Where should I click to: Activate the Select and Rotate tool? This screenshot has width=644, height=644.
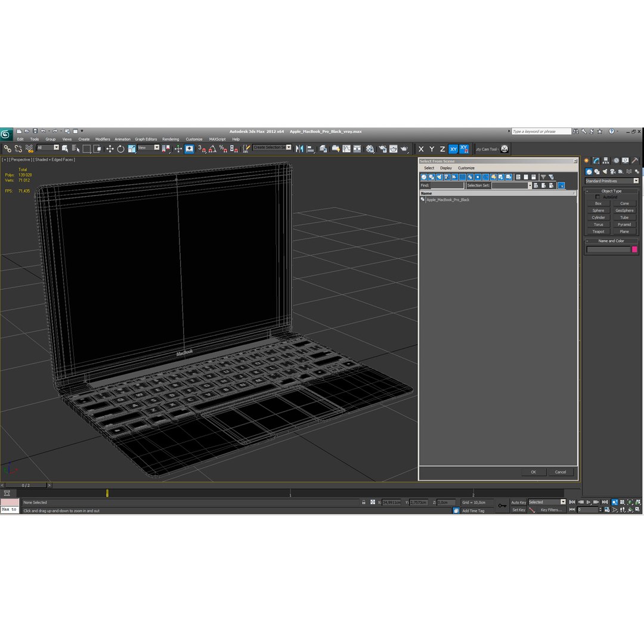click(120, 148)
